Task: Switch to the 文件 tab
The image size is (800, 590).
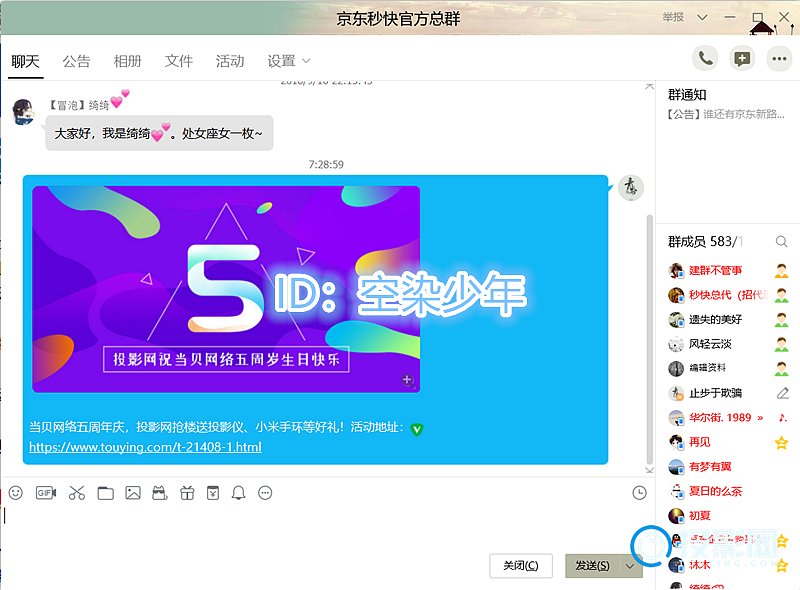Action: click(x=179, y=62)
